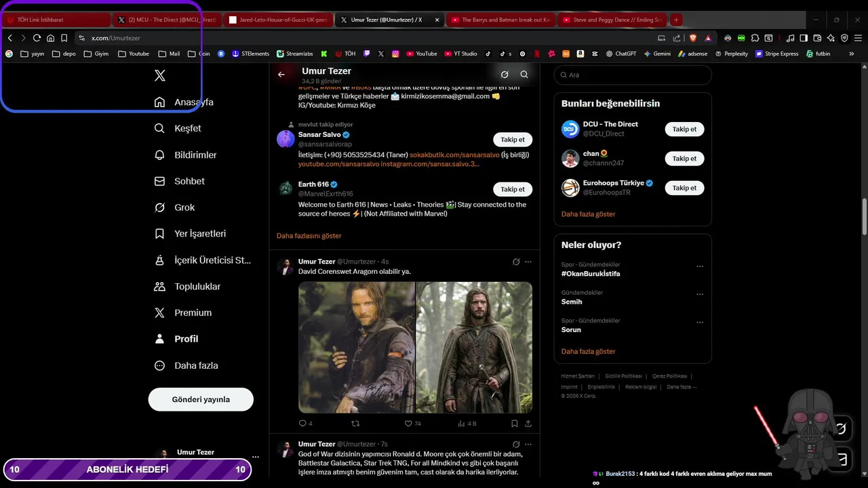Click the back arrow beside Umur Tezer
The width and height of the screenshot is (868, 488).
[x=281, y=75]
